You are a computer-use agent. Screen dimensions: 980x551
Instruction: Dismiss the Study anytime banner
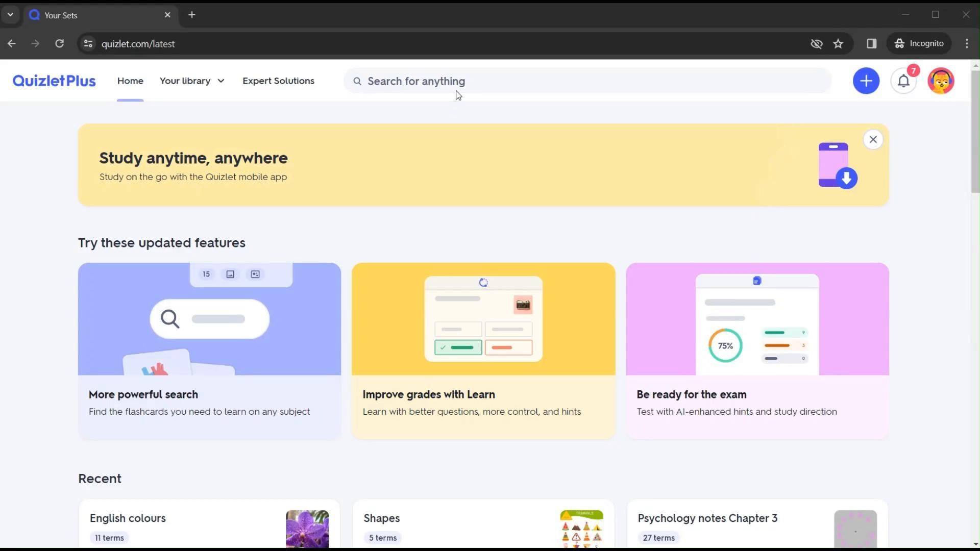tap(873, 139)
